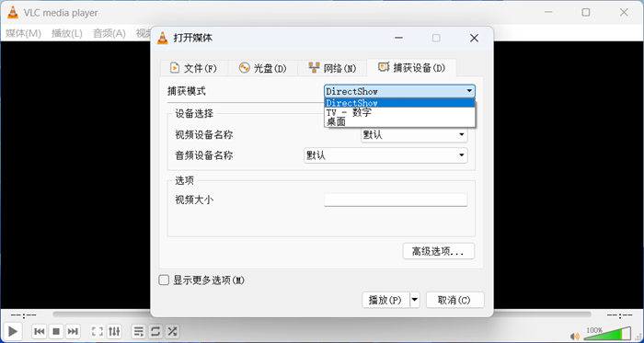The height and width of the screenshot is (343, 644).
Task: Click the elapsed time label at left
Action: [x=24, y=315]
